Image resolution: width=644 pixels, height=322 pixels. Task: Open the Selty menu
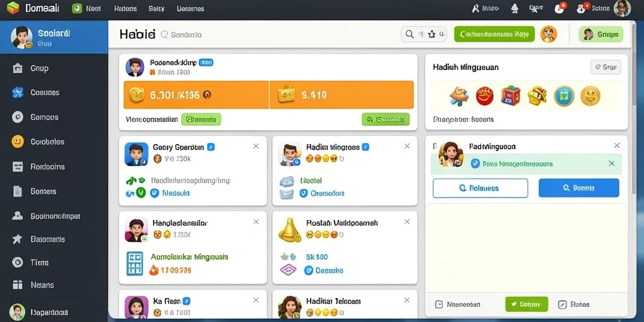pos(157,9)
